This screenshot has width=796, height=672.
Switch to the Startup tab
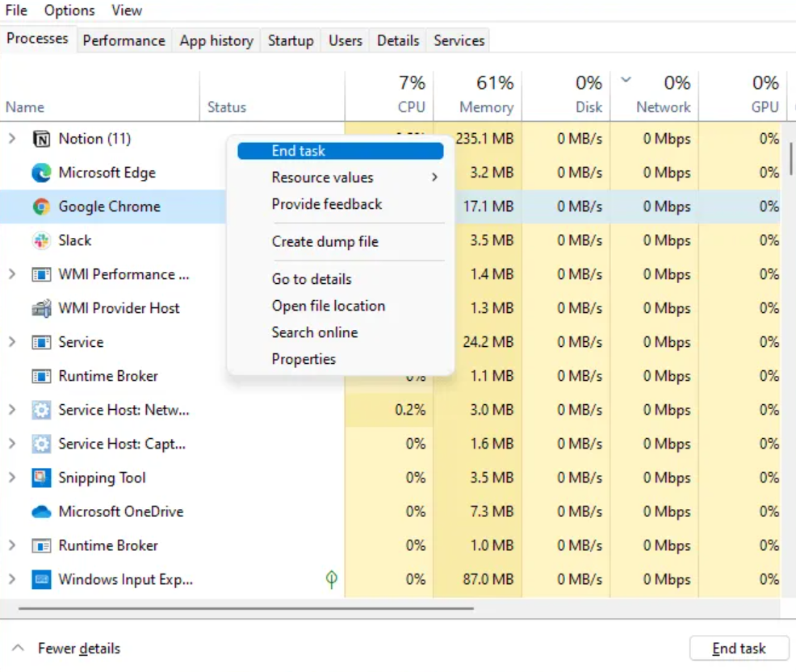(x=291, y=40)
